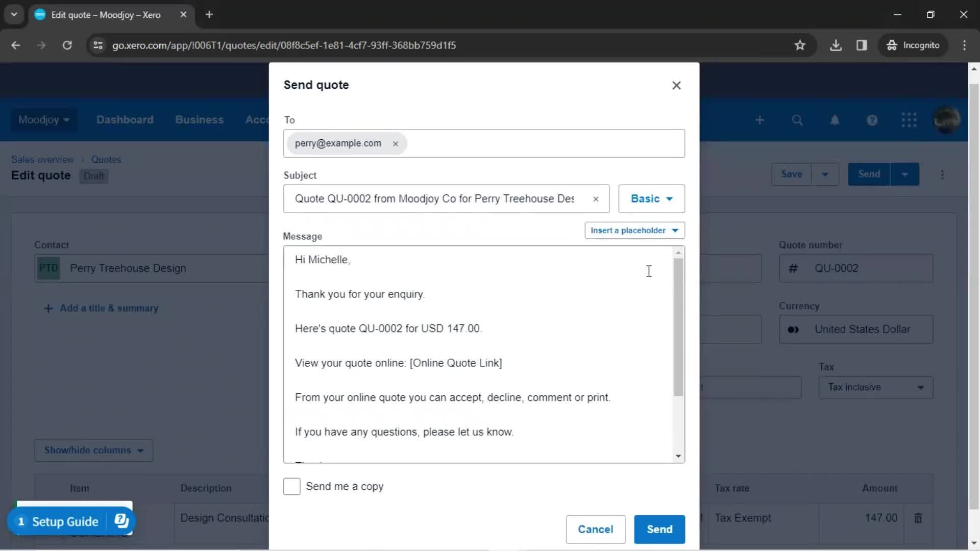View site information icon in address bar
This screenshot has width=980, height=551.
97,45
